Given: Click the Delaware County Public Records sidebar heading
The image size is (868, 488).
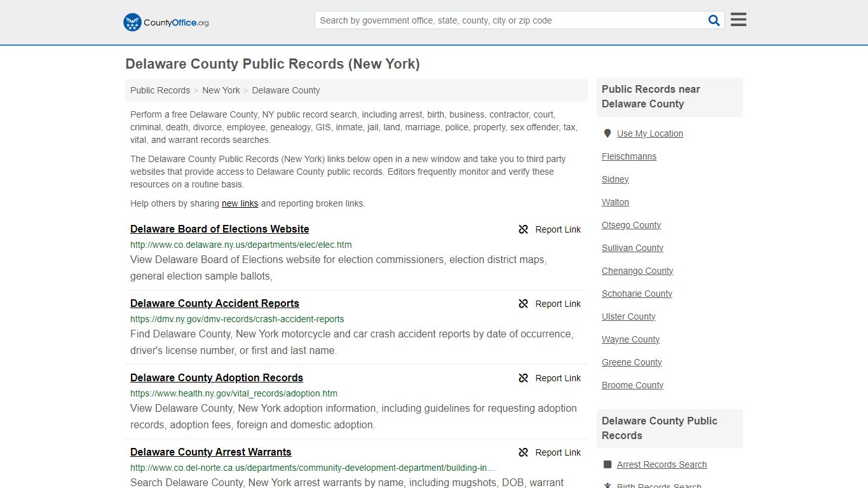Looking at the screenshot, I should pyautogui.click(x=660, y=428).
